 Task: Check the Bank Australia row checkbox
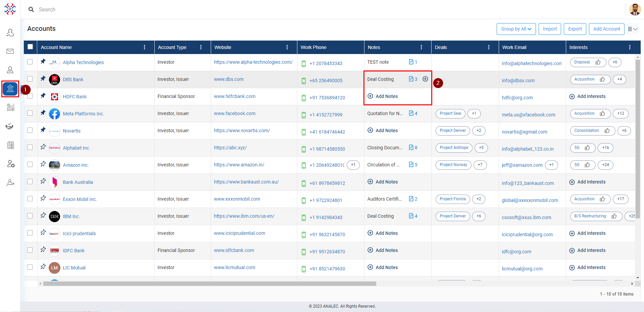(30, 181)
